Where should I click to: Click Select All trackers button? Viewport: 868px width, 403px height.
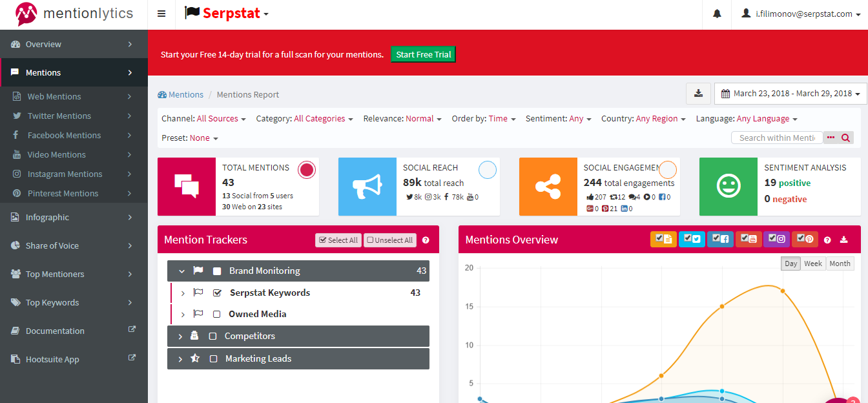(338, 240)
